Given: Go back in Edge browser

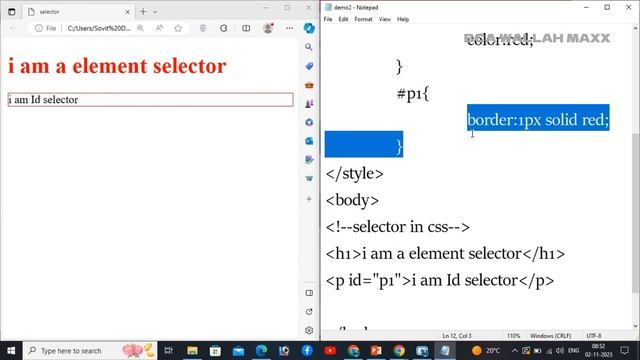Looking at the screenshot, I should click(x=13, y=28).
